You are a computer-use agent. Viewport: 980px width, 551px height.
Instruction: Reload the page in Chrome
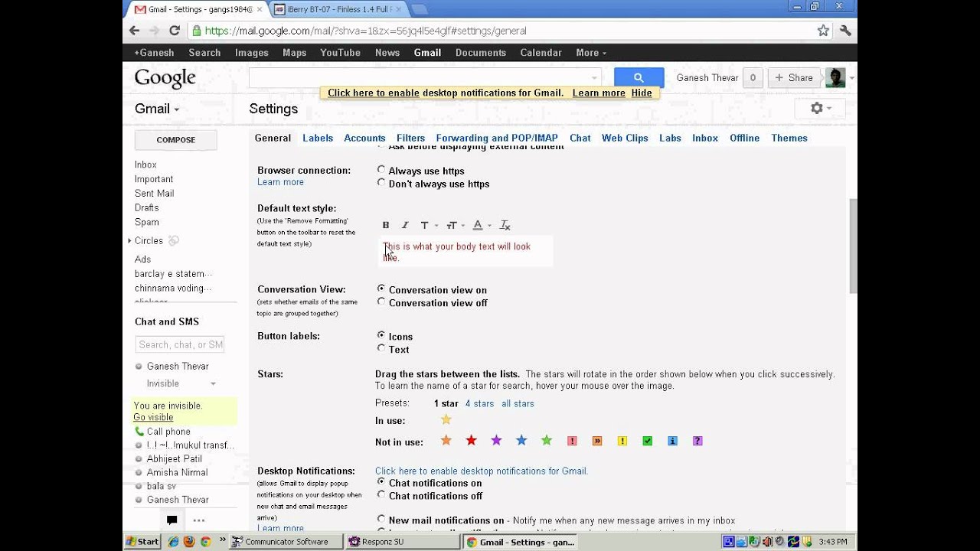[175, 31]
